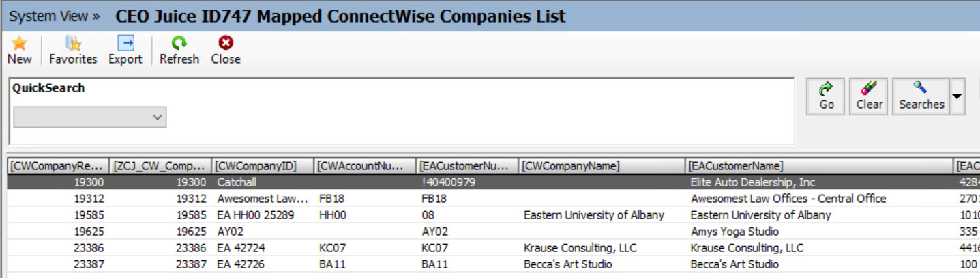Click the Go button
Viewport: 980px width, 278px height.
(x=826, y=96)
